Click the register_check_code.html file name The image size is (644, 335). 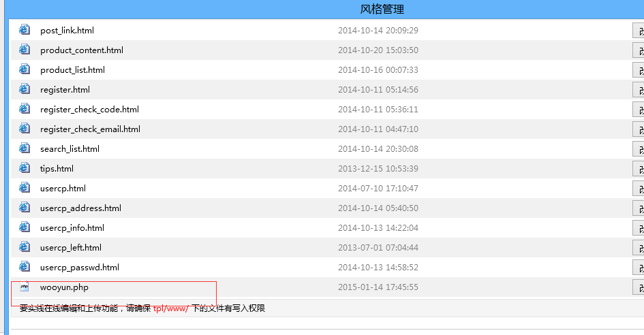(89, 109)
